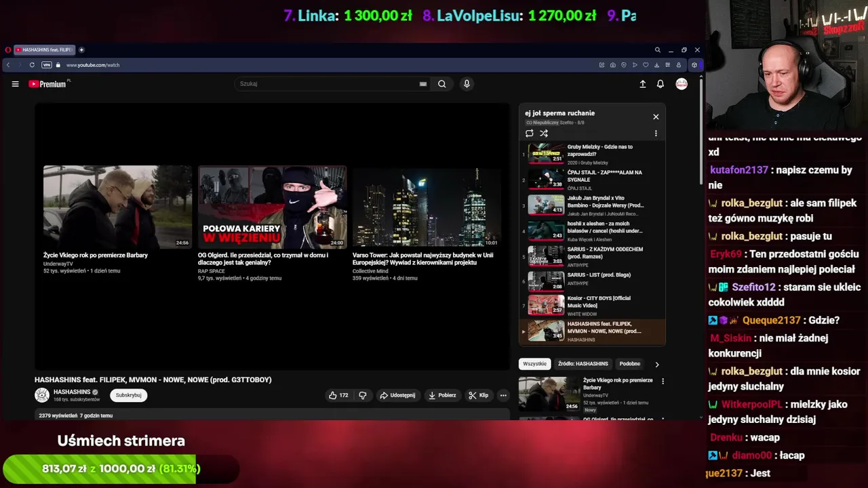Click the magnifier search button beside Szukaj

[442, 84]
